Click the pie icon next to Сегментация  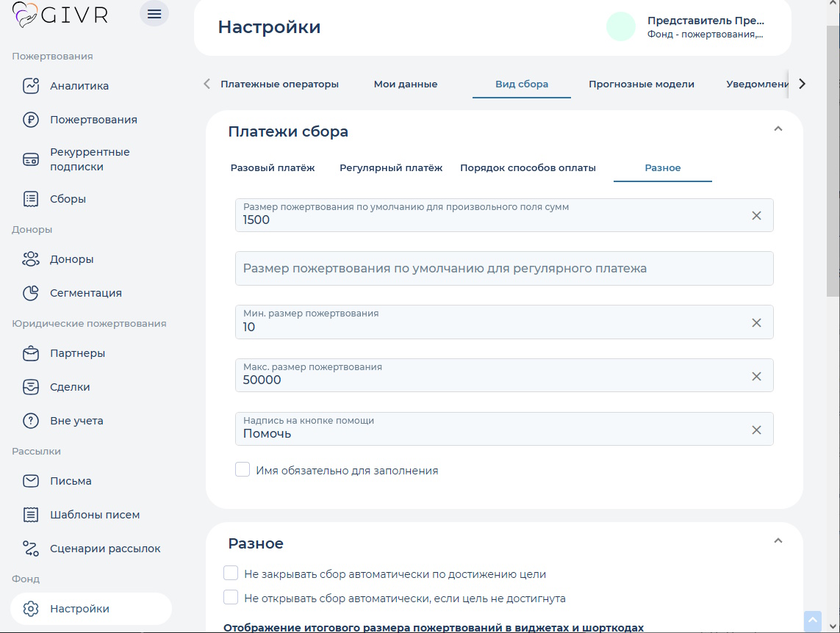[31, 293]
